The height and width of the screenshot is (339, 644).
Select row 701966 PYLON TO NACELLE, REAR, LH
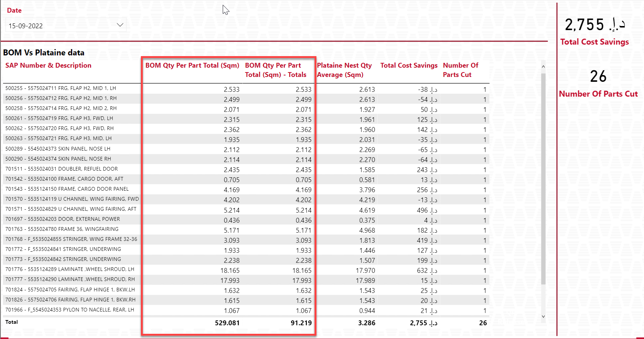coord(70,310)
